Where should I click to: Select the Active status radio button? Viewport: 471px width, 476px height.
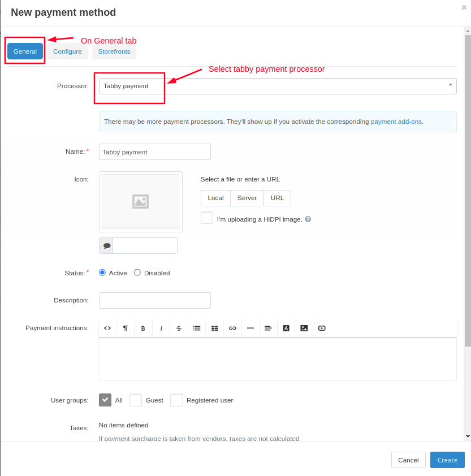coord(102,272)
